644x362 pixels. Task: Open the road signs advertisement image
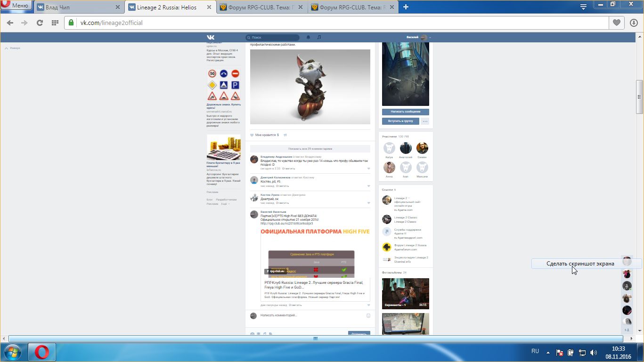224,85
